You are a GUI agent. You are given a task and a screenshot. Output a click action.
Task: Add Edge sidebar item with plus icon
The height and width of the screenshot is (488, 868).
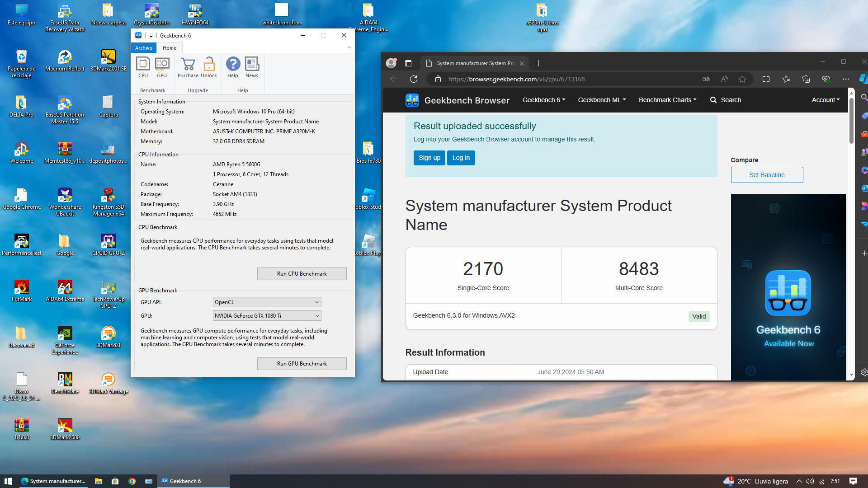tap(864, 253)
